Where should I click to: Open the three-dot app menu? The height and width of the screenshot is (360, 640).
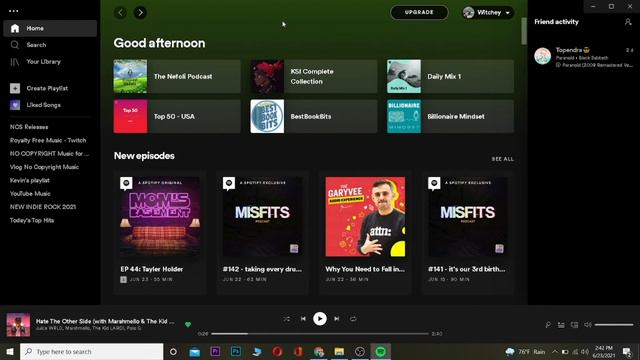[13, 11]
